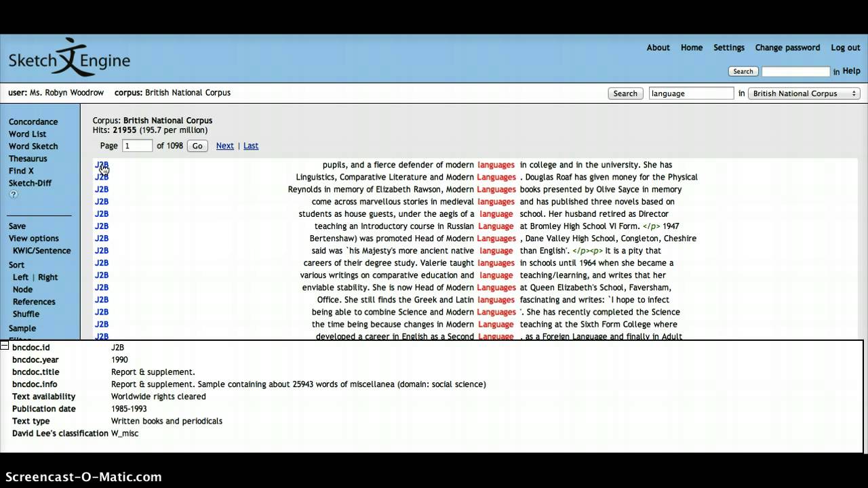Click the top header Search button
The image size is (868, 488).
tap(743, 71)
